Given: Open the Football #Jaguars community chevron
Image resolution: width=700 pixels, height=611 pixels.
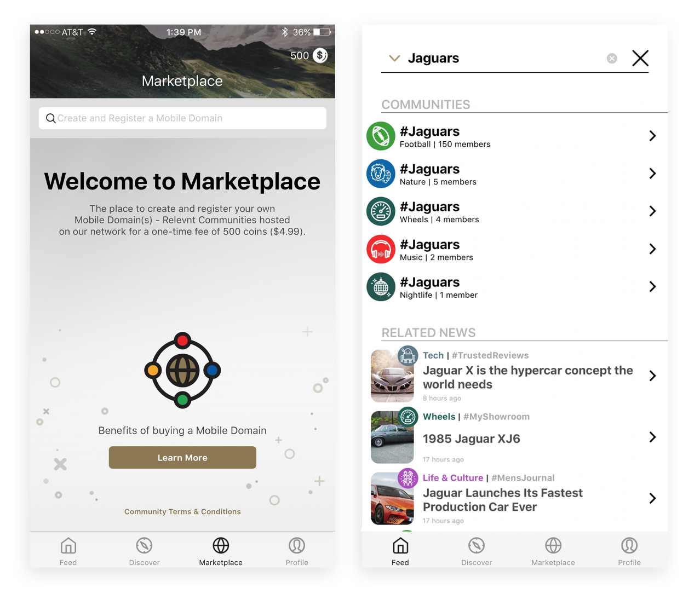Looking at the screenshot, I should (652, 136).
